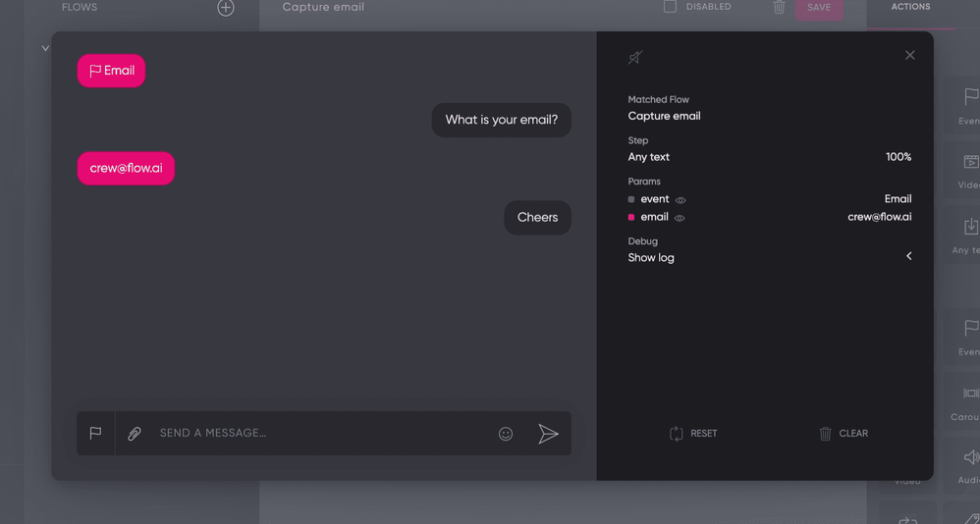
Task: Click the crew@flow.ai message bubble
Action: tap(126, 168)
